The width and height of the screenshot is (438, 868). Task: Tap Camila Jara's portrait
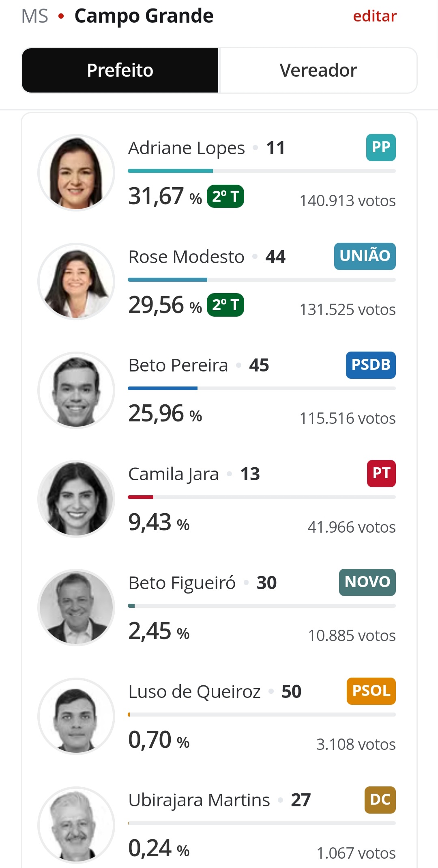tap(76, 499)
